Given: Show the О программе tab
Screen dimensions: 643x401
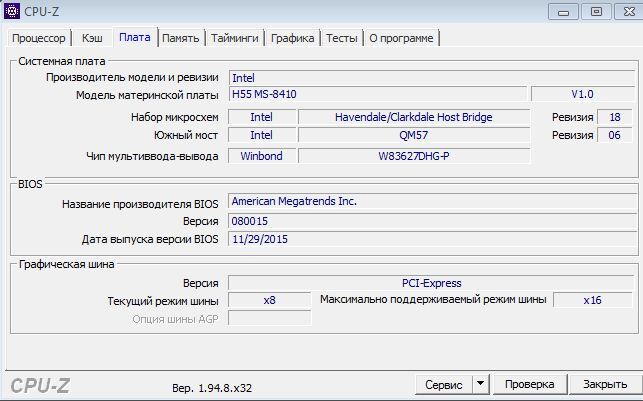Looking at the screenshot, I should [401, 38].
